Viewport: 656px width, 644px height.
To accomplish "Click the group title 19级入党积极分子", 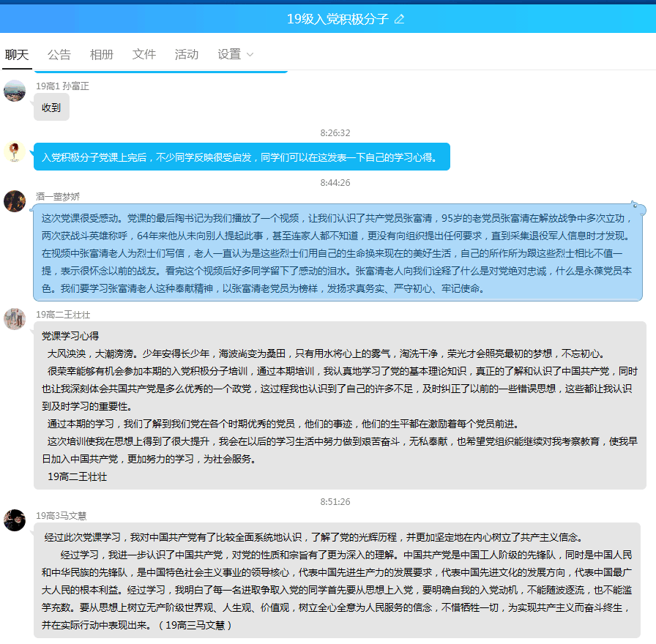I will (338, 19).
